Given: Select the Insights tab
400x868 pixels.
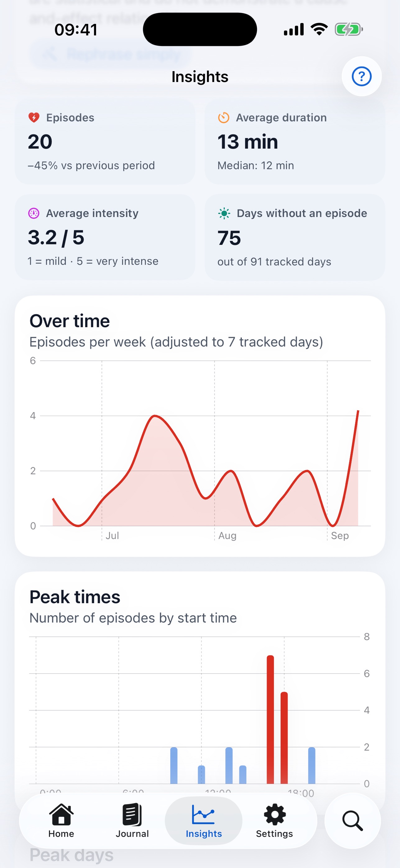Looking at the screenshot, I should pos(204,821).
